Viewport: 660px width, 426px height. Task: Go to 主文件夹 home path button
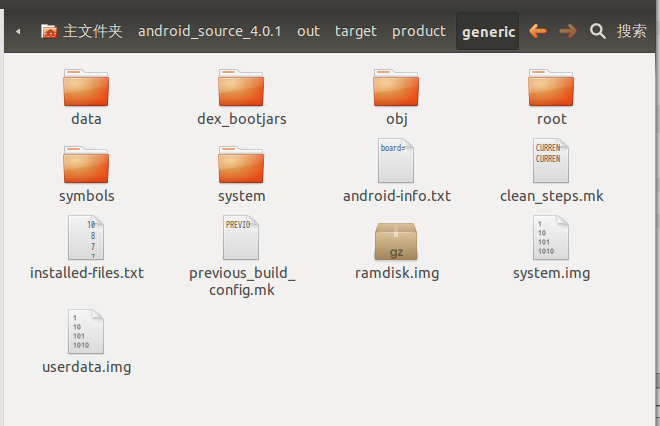pyautogui.click(x=82, y=31)
